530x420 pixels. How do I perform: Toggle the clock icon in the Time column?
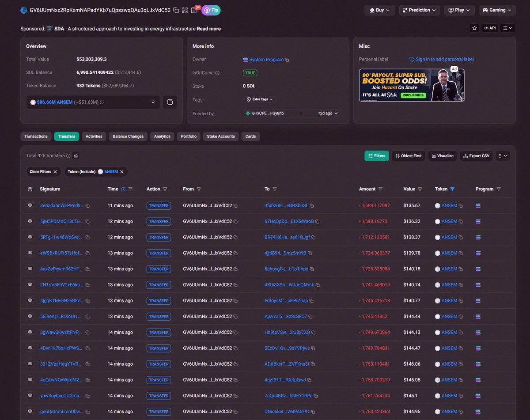[123, 189]
